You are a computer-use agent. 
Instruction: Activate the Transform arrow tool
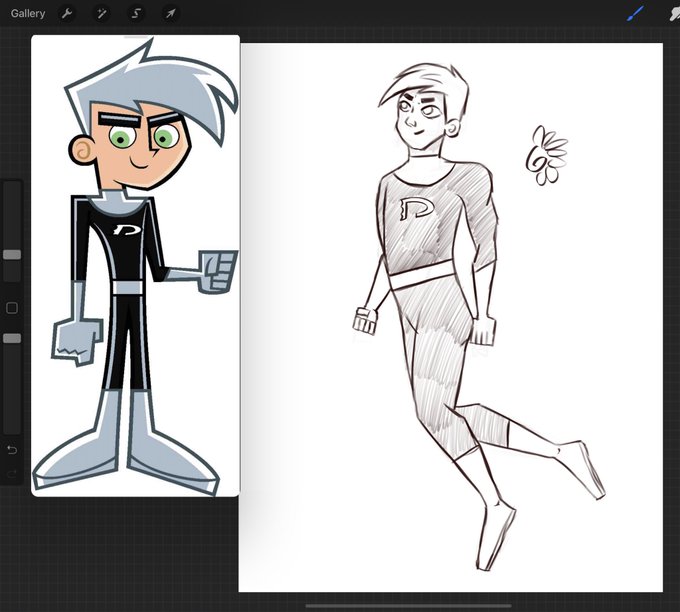pyautogui.click(x=170, y=13)
